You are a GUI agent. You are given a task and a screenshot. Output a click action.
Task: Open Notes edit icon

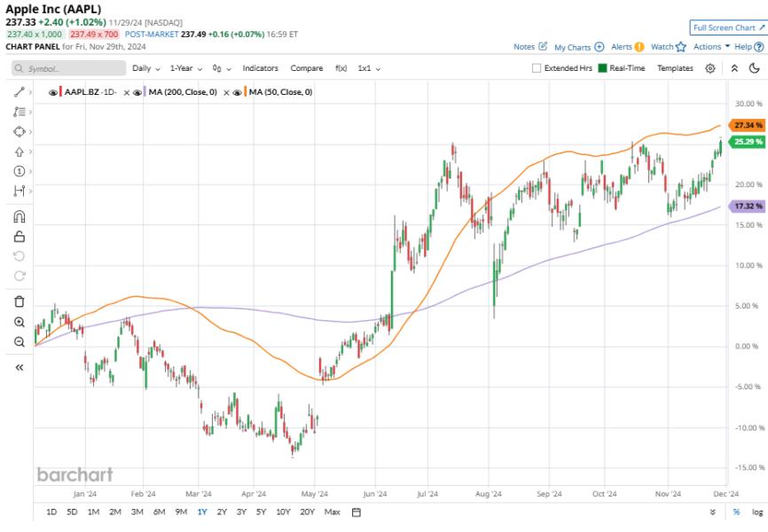[x=543, y=46]
